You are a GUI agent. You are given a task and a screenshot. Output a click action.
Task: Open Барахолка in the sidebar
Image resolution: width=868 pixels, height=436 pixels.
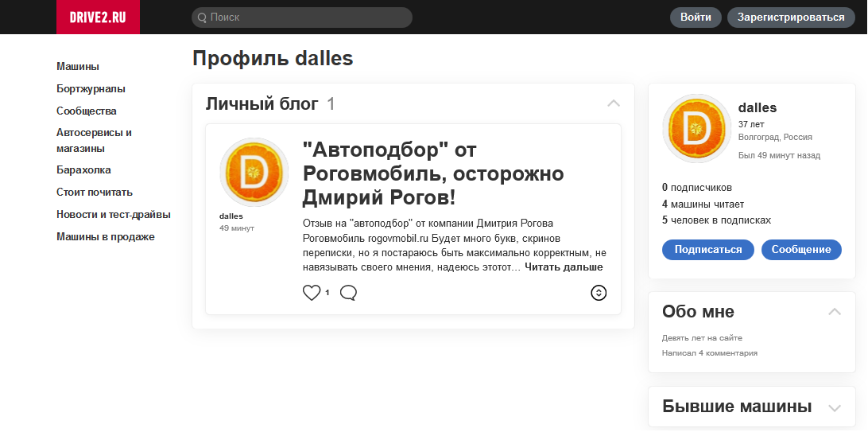83,170
